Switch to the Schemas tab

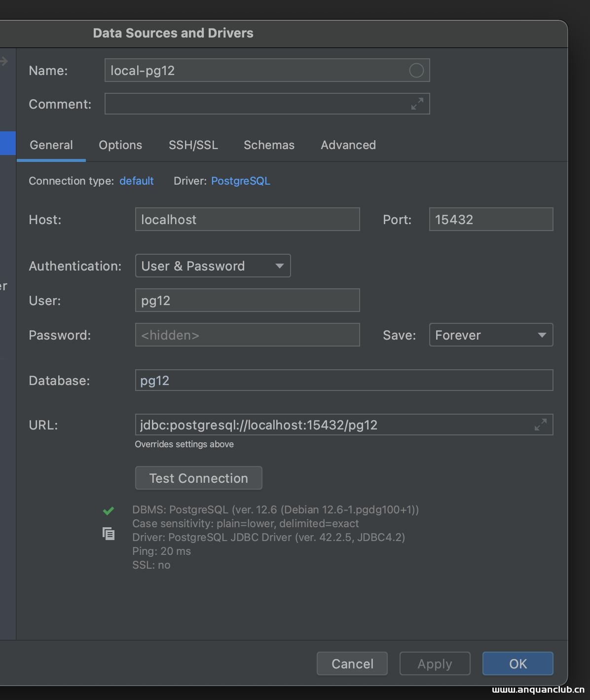point(269,145)
